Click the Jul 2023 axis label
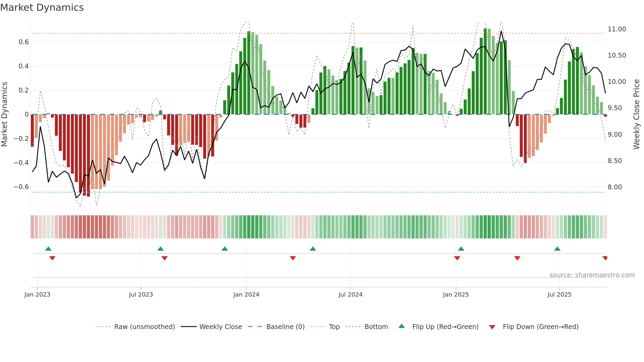Viewport: 644px width, 362px height. (x=141, y=294)
